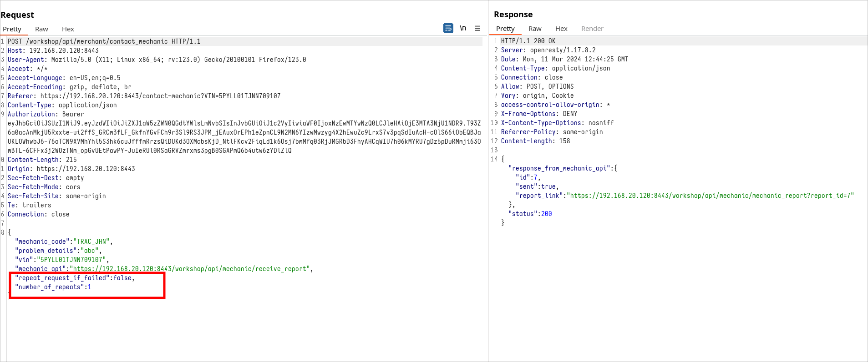The image size is (868, 362).
Task: Click the report_link URL in the response
Action: click(711, 196)
